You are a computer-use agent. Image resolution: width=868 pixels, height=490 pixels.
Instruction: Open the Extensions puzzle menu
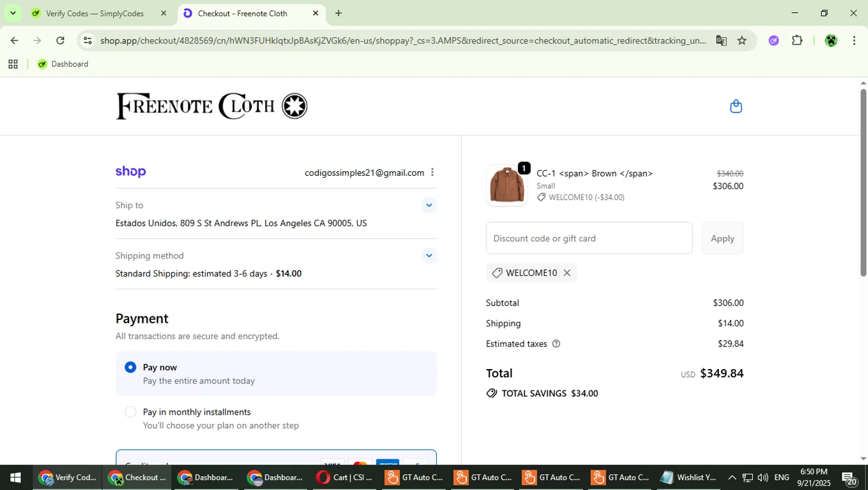[x=797, y=40]
